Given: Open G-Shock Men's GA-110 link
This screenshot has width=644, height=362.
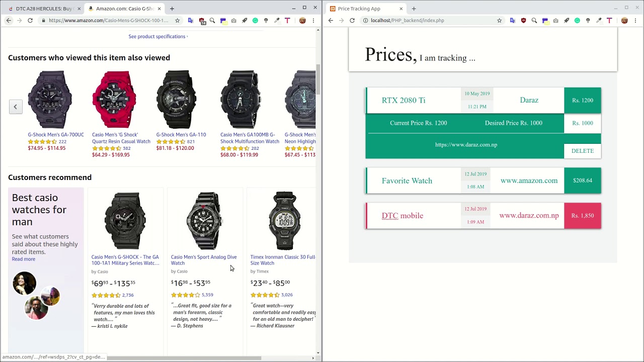Looking at the screenshot, I should pyautogui.click(x=181, y=135).
